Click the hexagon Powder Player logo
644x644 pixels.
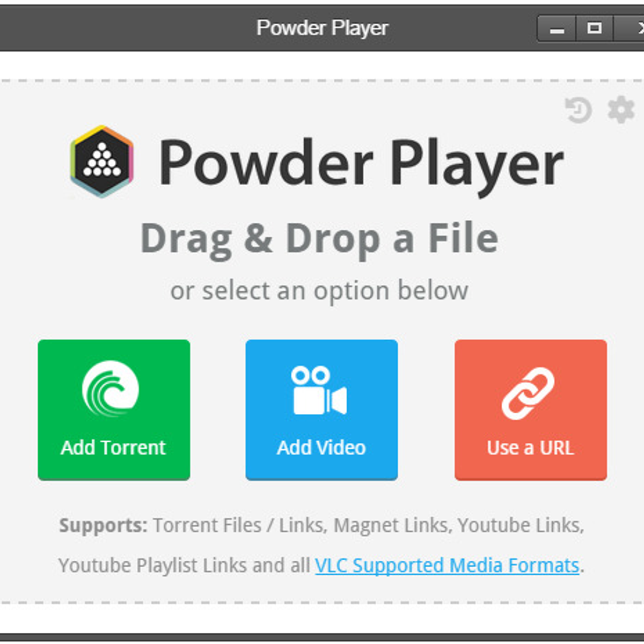102,162
